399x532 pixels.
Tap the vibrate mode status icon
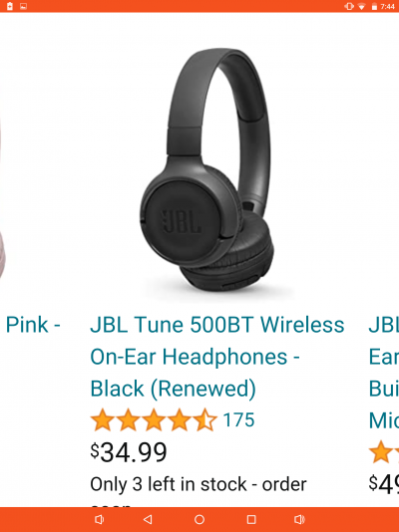point(349,6)
